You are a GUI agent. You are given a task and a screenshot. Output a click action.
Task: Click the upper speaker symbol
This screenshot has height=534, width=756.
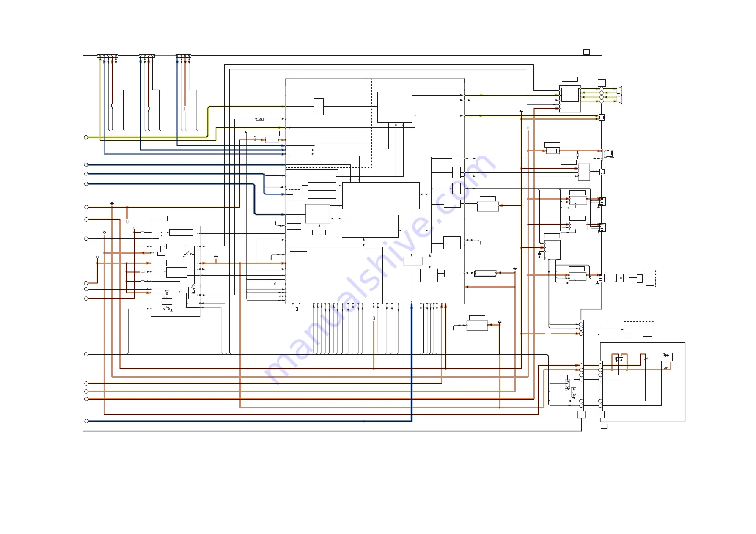pos(620,90)
